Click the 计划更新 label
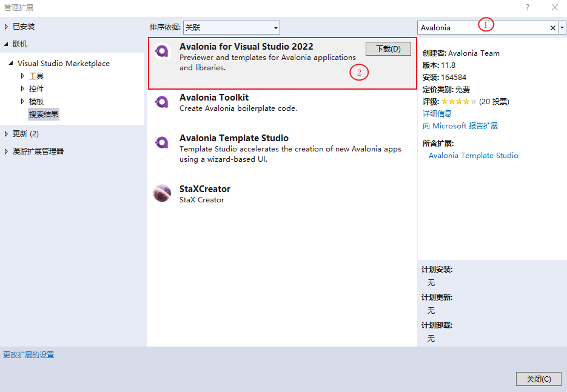This screenshot has width=567, height=392. (x=437, y=297)
